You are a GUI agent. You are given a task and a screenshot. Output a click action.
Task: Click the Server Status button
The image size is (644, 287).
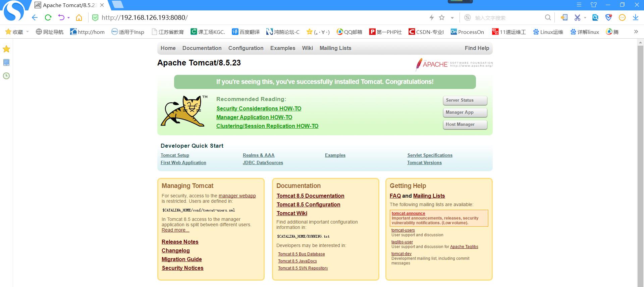(x=465, y=100)
